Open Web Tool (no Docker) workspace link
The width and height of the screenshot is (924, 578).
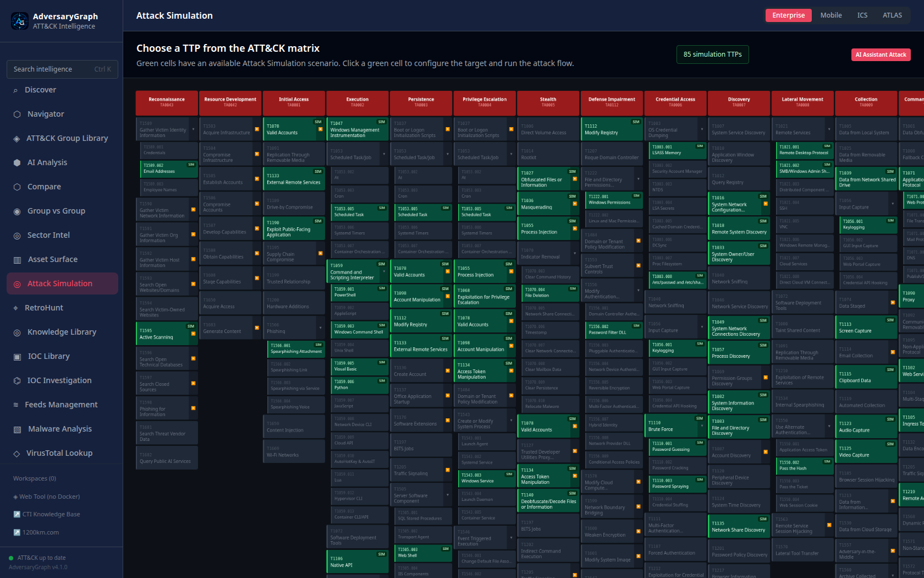click(x=47, y=497)
